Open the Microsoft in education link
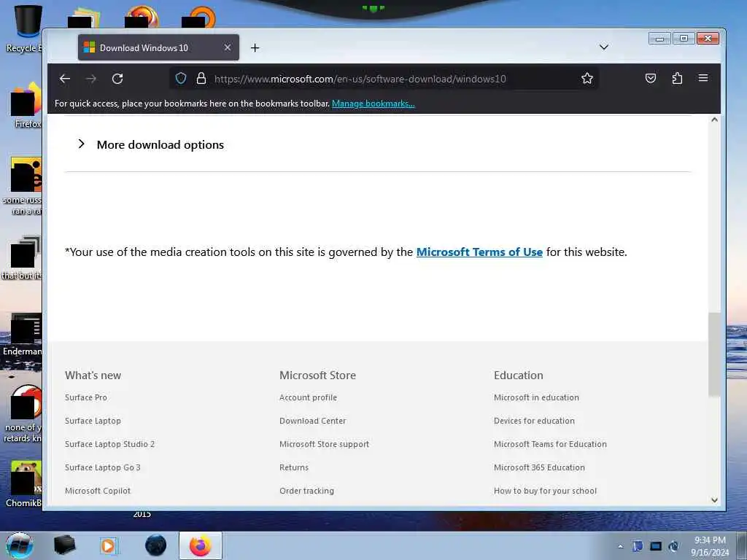This screenshot has width=747, height=560. [x=536, y=397]
